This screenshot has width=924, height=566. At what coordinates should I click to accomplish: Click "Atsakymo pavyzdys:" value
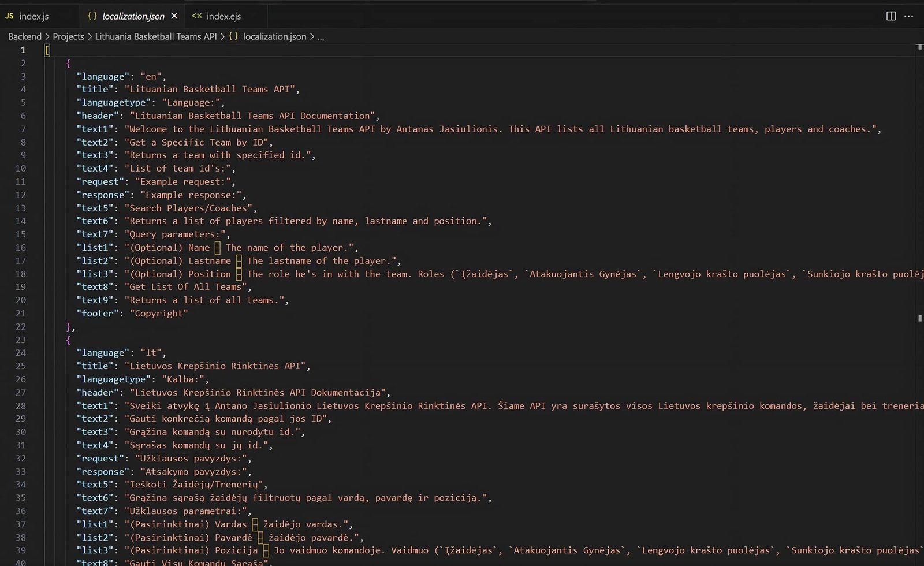193,471
